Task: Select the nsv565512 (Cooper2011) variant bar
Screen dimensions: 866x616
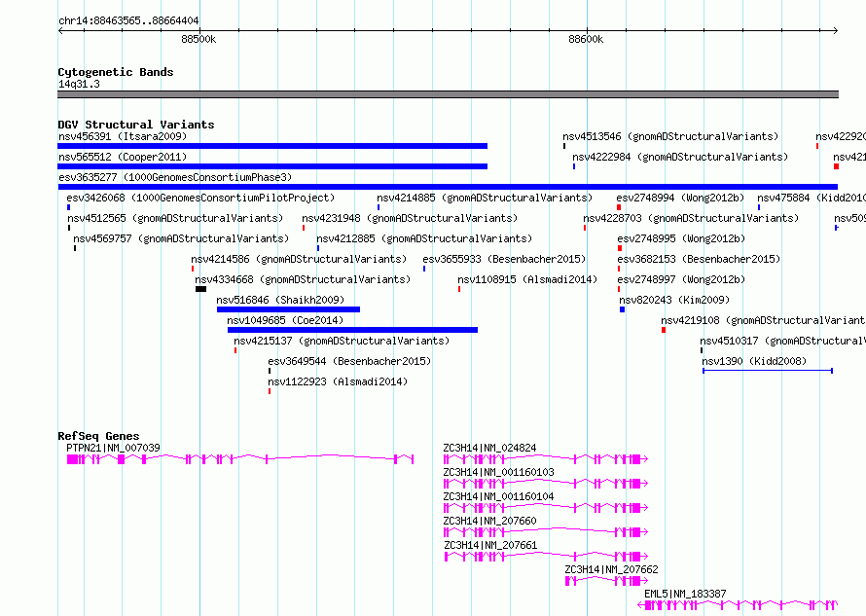Action: (x=272, y=166)
